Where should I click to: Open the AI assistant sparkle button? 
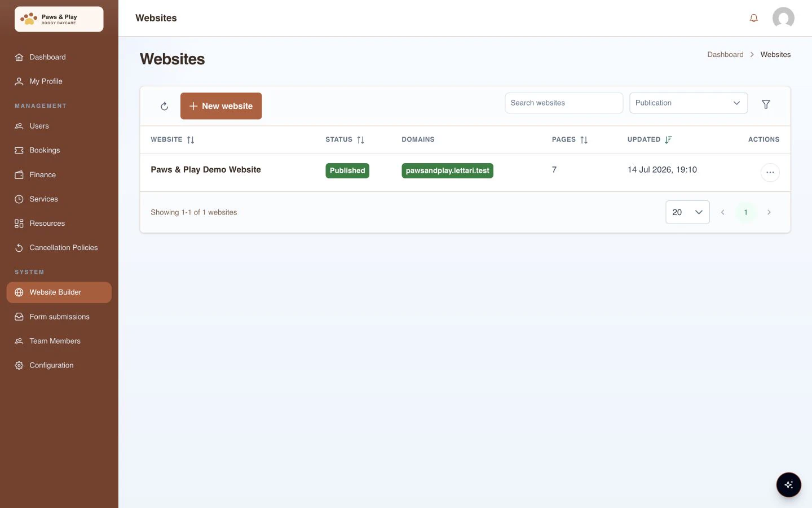coord(788,485)
